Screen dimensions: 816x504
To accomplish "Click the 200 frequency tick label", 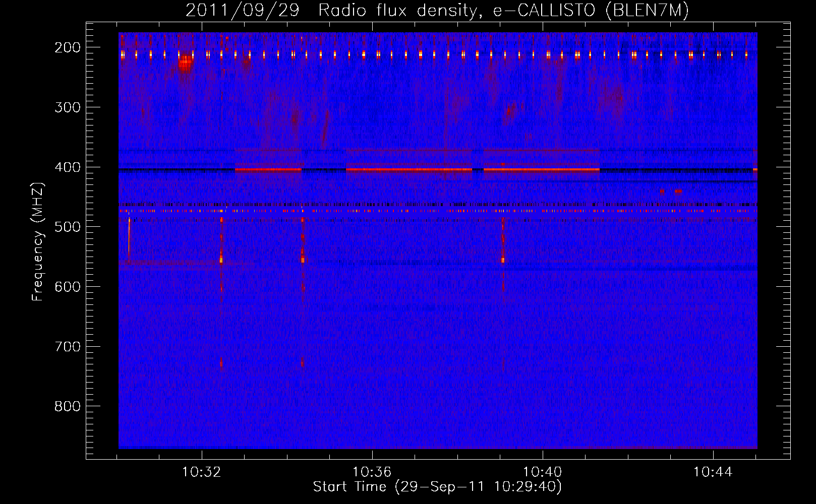I will tap(68, 47).
